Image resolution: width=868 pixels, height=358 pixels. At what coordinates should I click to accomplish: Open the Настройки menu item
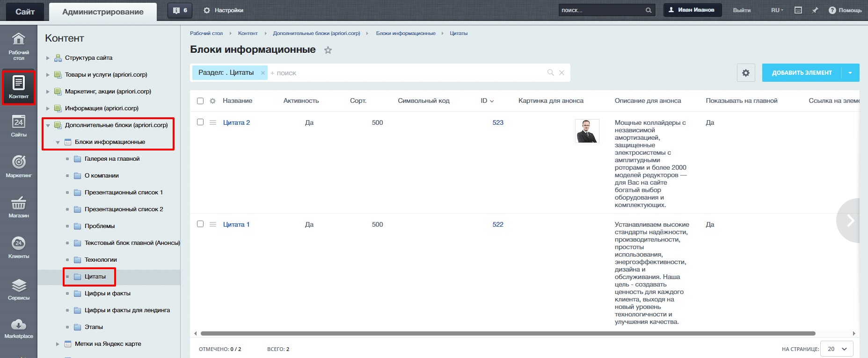(224, 10)
